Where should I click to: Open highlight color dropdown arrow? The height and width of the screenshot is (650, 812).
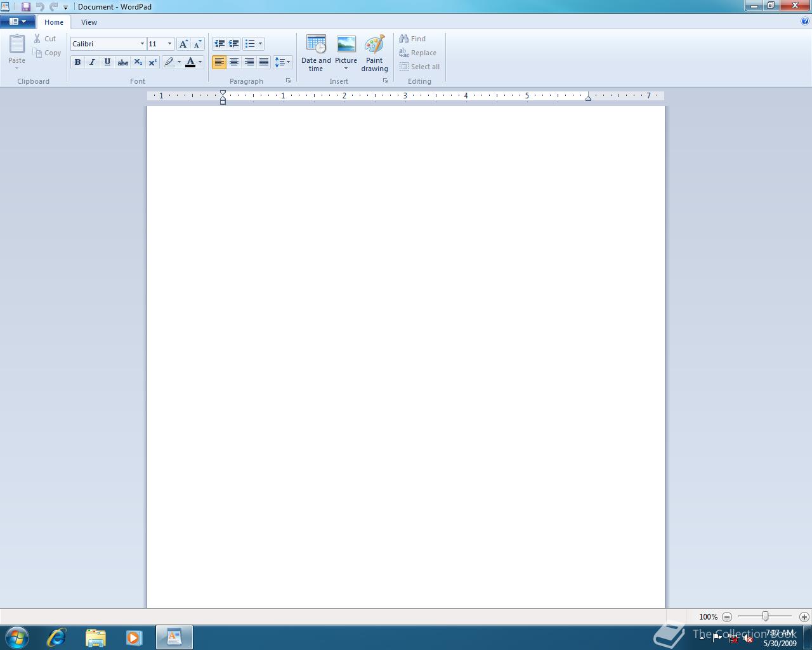(179, 62)
